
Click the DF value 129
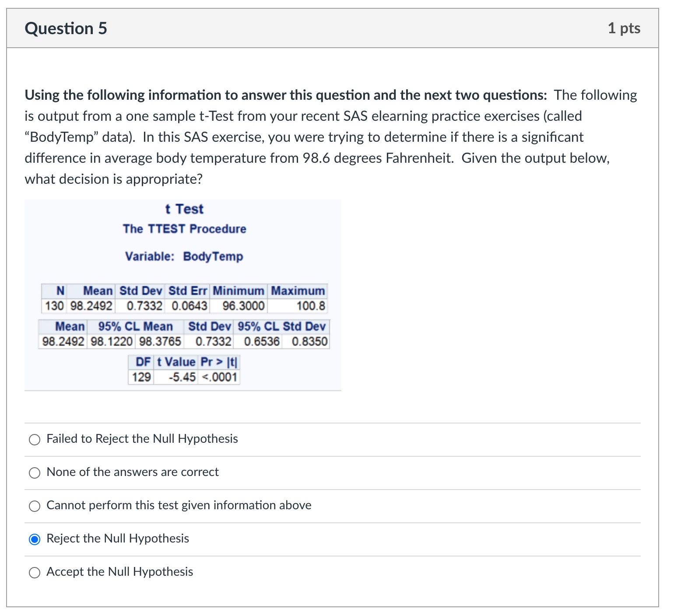[x=141, y=377]
